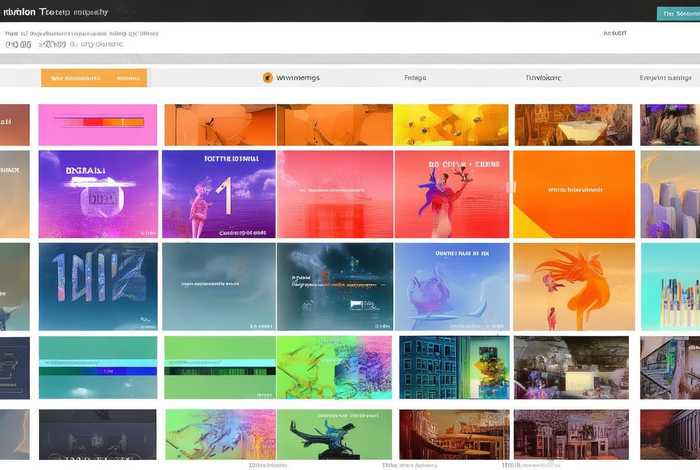This screenshot has width=700, height=470.
Task: Click the small text link below the teal button
Action: click(615, 33)
